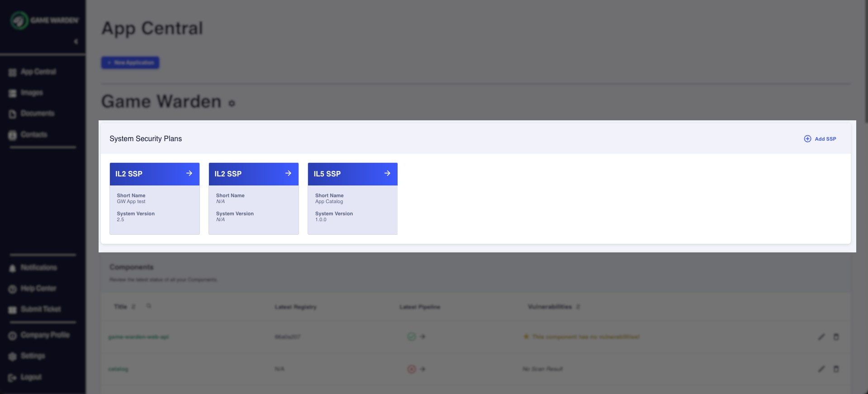Image resolution: width=868 pixels, height=394 pixels.
Task: Click the 'System Security Plans' heading
Action: tap(146, 139)
